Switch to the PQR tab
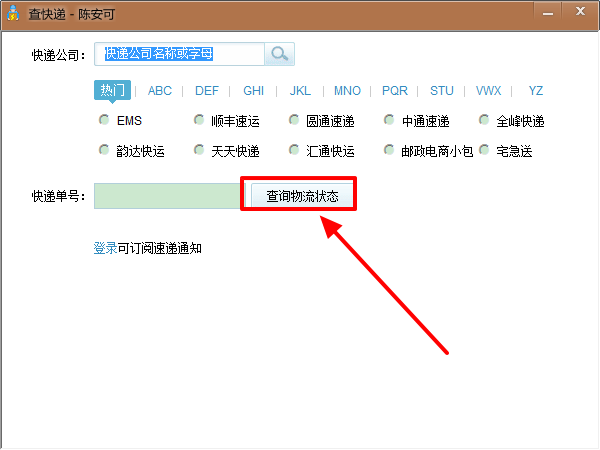 coord(395,91)
